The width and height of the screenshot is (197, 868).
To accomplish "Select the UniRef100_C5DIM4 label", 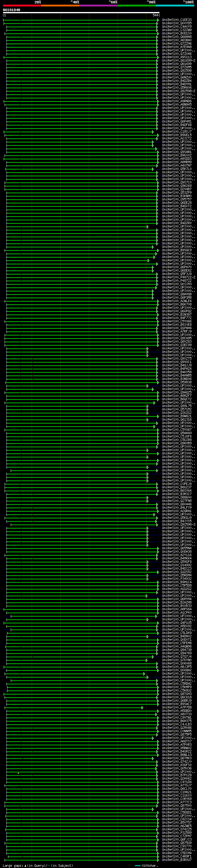I will (x=176, y=853).
